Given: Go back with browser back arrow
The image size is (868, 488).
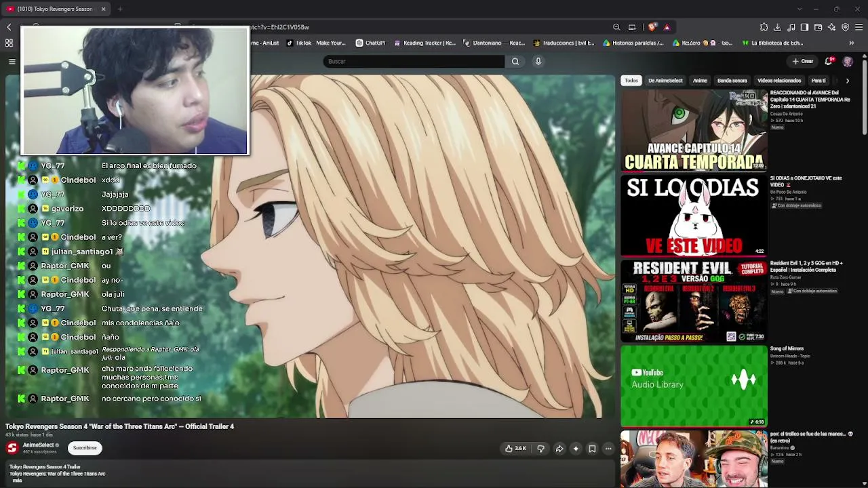Looking at the screenshot, I should click(9, 27).
